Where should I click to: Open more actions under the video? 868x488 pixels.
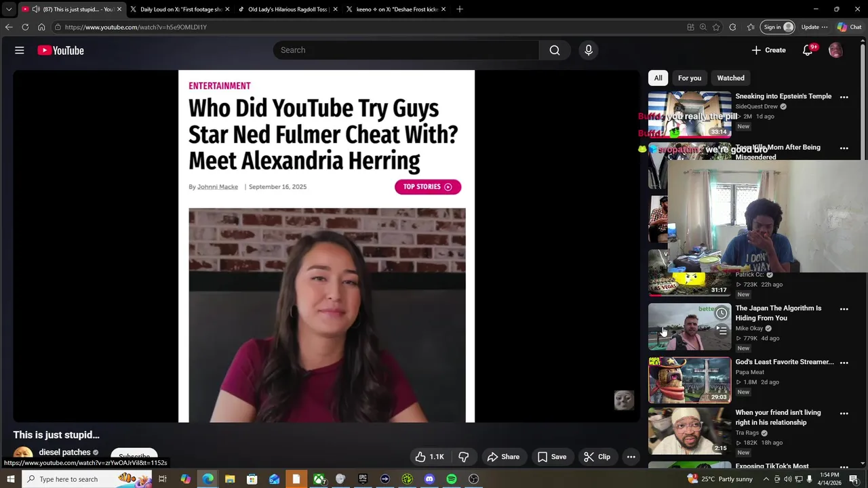(631, 457)
